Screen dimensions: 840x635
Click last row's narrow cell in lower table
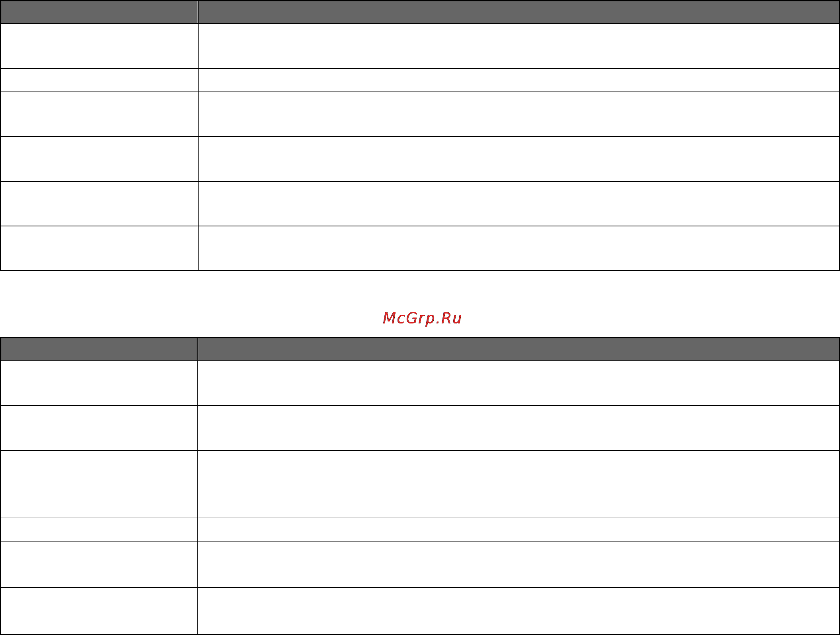click(99, 611)
